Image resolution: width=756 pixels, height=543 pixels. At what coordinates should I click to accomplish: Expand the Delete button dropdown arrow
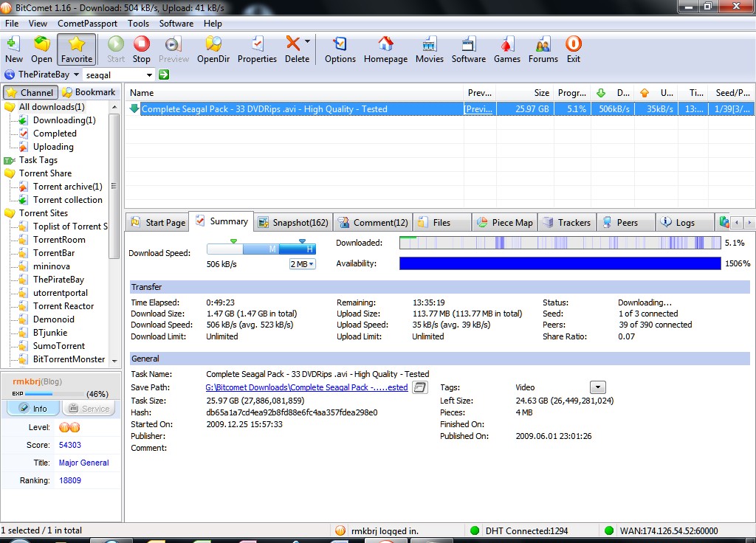(x=307, y=42)
